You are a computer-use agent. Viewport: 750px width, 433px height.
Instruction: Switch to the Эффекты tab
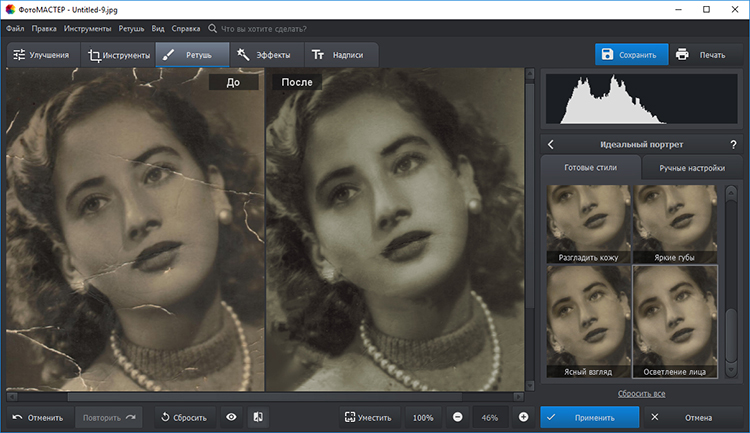point(265,55)
